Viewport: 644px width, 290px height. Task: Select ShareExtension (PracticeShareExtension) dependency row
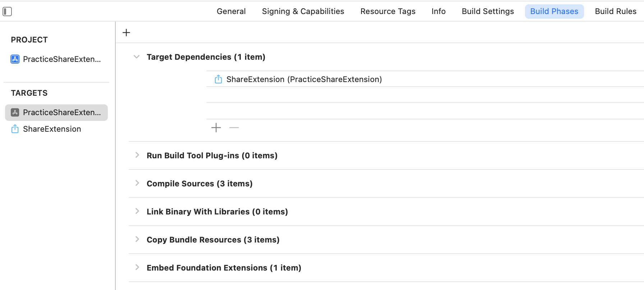click(x=304, y=79)
